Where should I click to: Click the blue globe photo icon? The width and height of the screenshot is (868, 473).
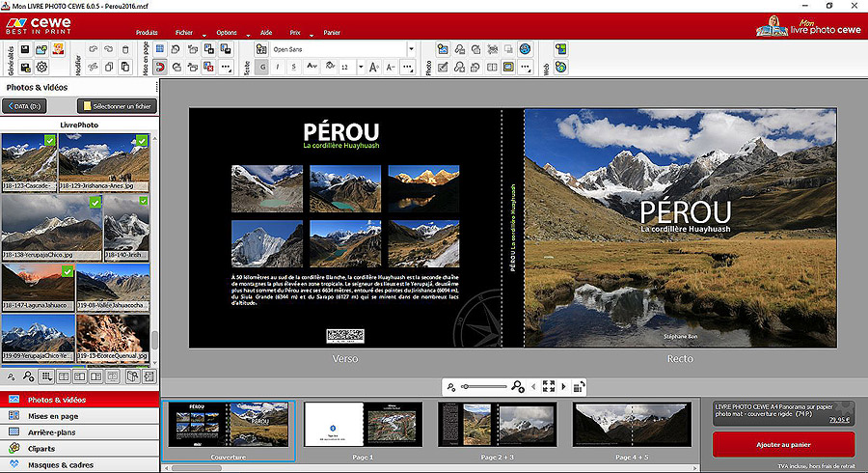526,49
